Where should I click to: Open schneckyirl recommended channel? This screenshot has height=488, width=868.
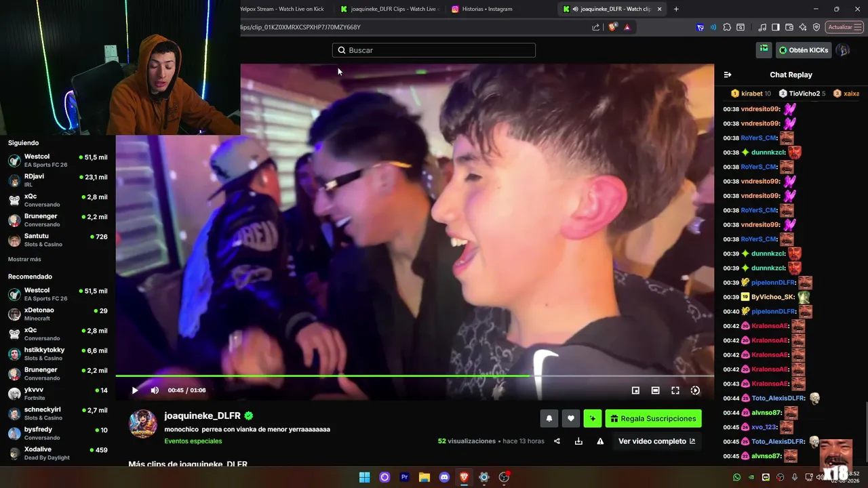[x=58, y=413]
